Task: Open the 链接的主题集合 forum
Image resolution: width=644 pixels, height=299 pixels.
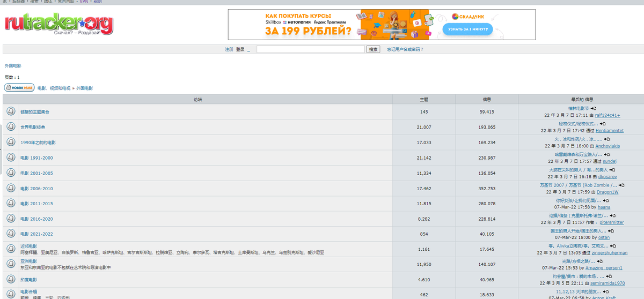Action: [x=35, y=112]
